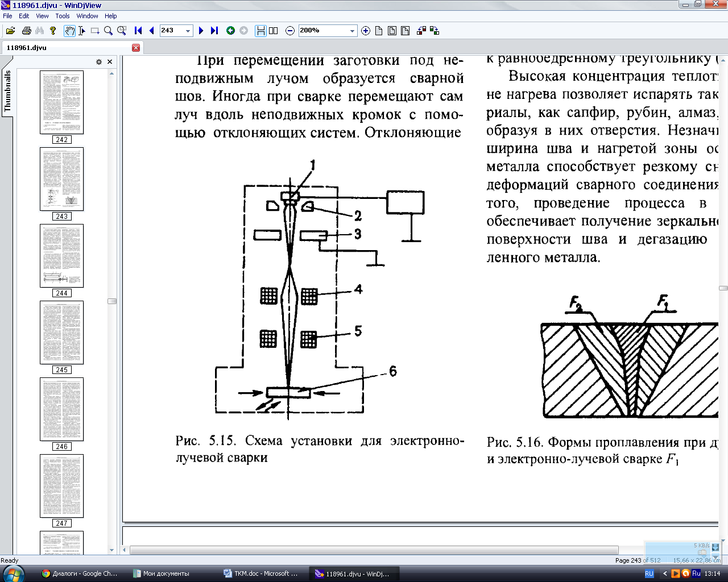Close the 118961.djvu tab
This screenshot has height=582, width=728.
coord(136,48)
